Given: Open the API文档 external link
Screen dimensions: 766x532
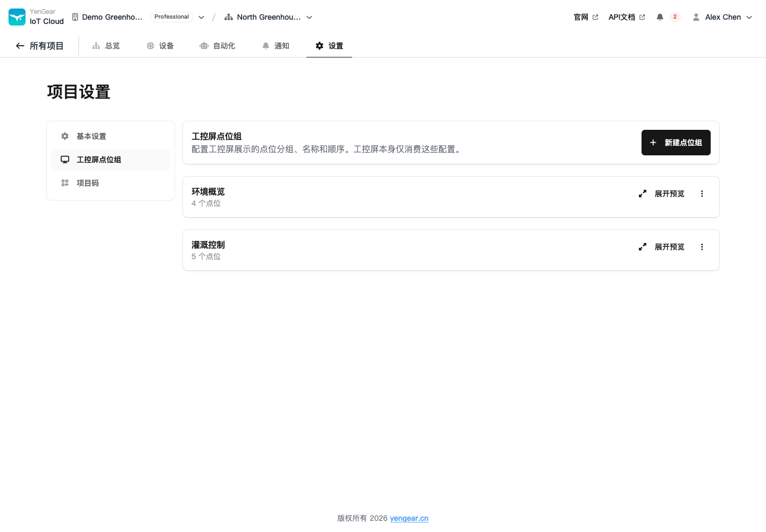Looking at the screenshot, I should click(x=627, y=17).
